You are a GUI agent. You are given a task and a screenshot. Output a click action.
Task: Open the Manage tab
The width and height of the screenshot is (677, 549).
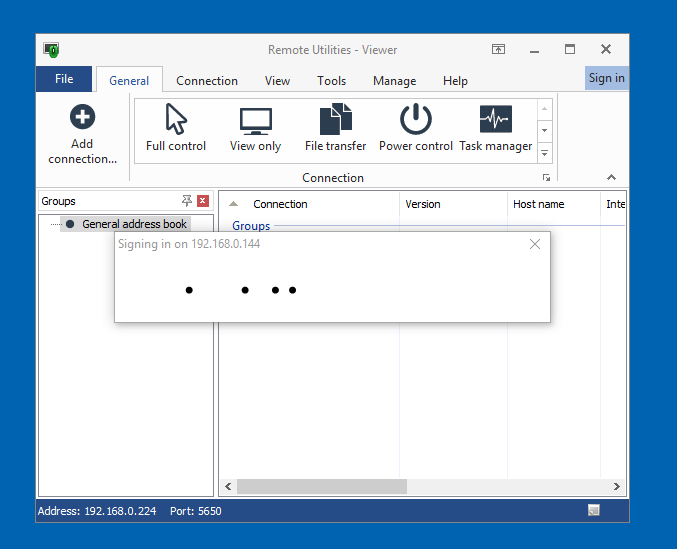[x=395, y=81]
